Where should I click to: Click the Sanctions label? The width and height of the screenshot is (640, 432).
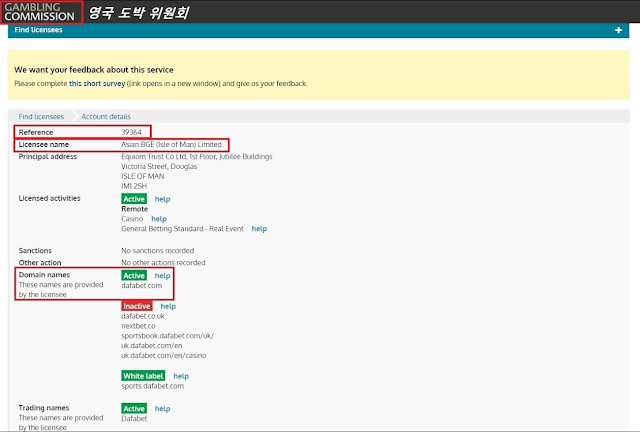tap(35, 251)
